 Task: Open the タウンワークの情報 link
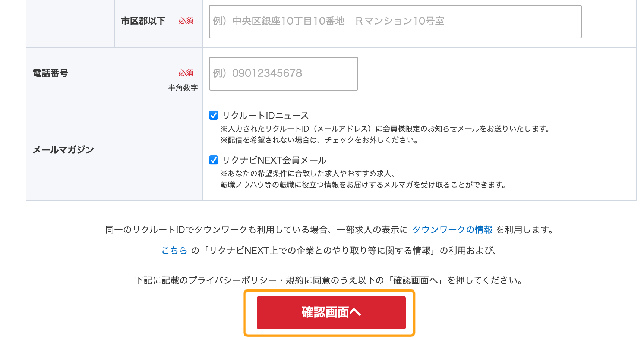click(452, 230)
